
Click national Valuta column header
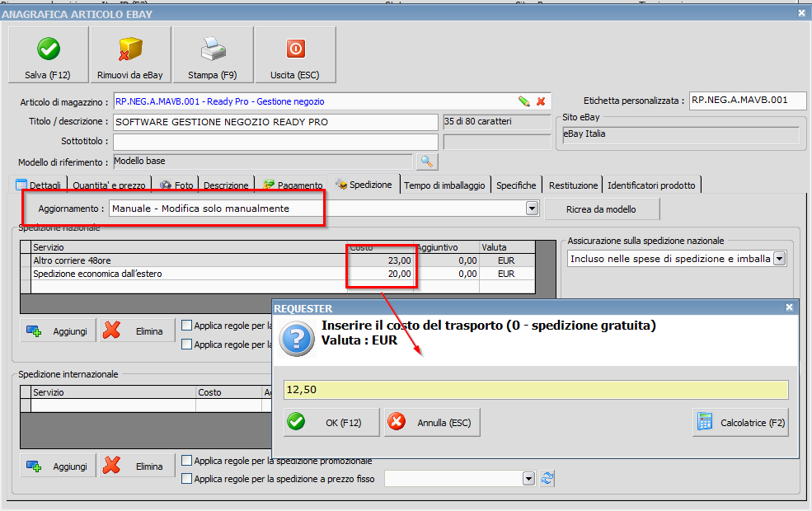tap(507, 247)
